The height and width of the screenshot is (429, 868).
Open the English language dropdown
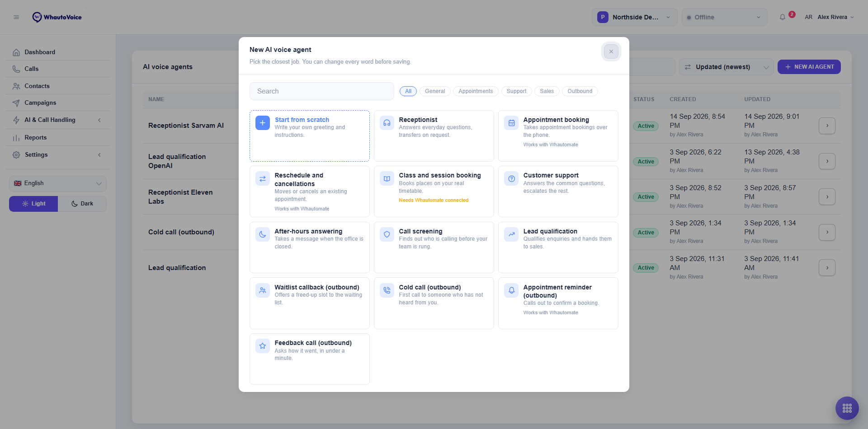[x=58, y=183]
